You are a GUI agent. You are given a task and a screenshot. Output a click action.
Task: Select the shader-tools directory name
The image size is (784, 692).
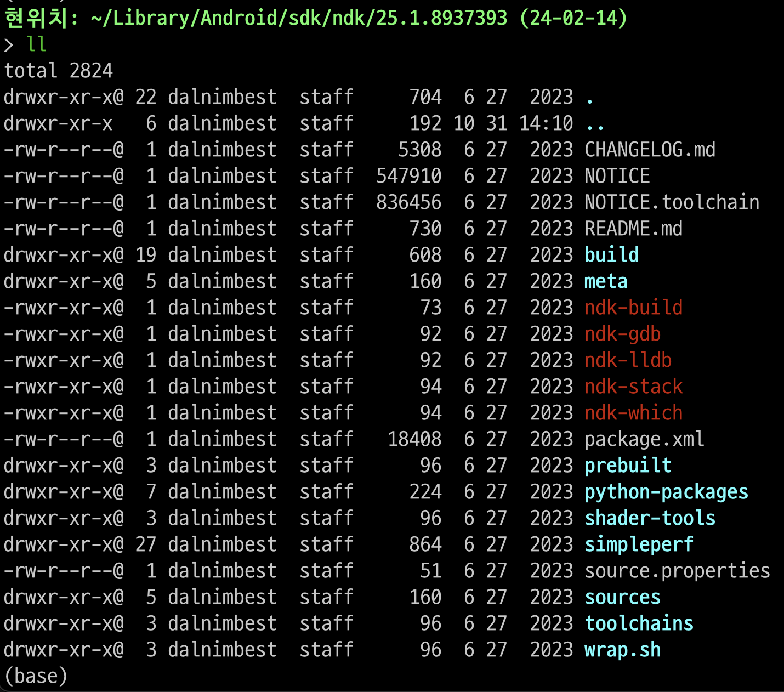click(x=650, y=518)
